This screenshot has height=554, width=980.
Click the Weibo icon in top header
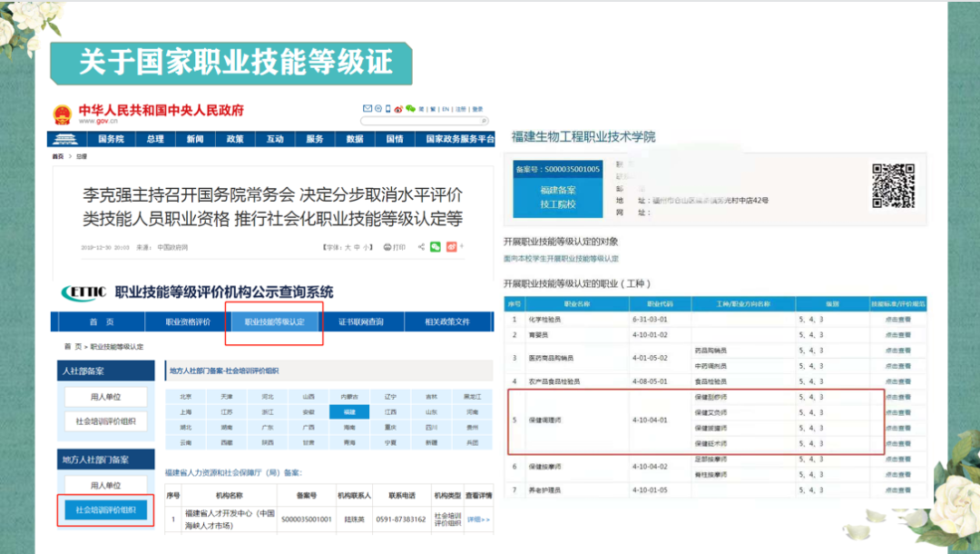click(x=398, y=108)
